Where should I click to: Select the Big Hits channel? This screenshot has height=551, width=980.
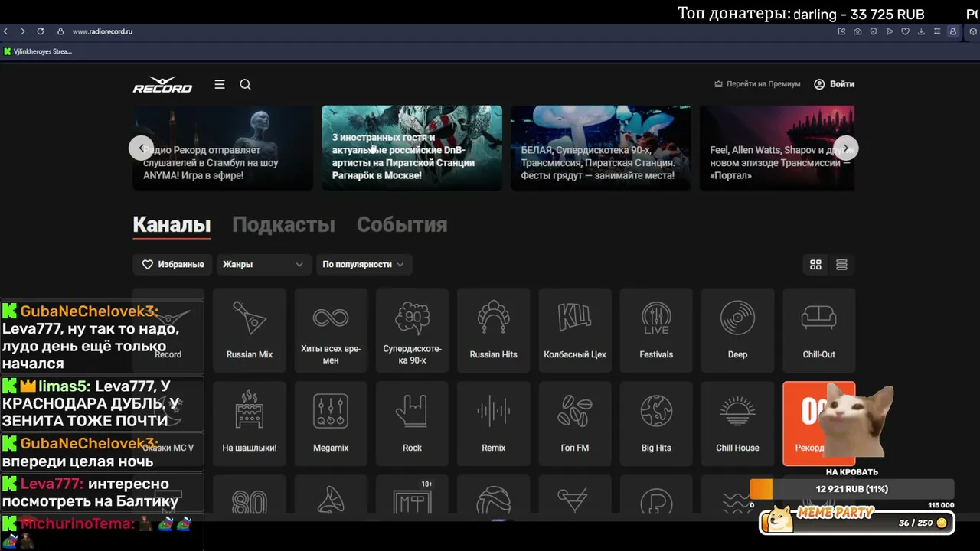656,424
